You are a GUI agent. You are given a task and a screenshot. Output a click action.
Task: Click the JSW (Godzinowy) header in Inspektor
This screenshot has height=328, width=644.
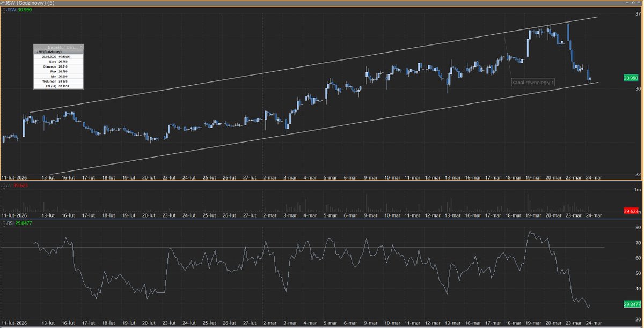(58, 51)
